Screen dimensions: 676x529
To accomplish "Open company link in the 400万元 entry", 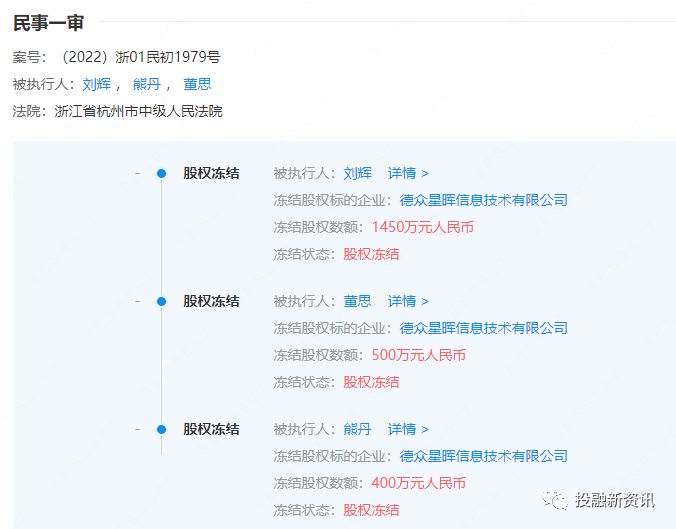I will 483,456.
